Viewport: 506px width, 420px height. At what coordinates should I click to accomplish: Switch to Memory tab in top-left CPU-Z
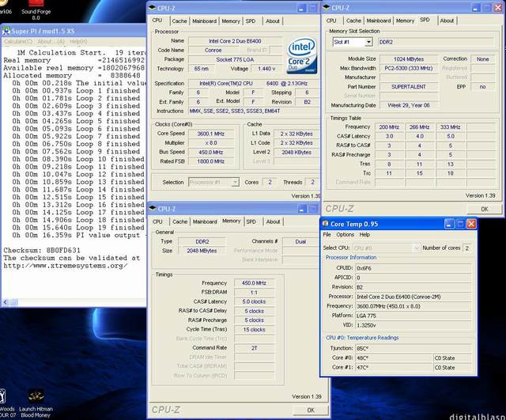[231, 21]
